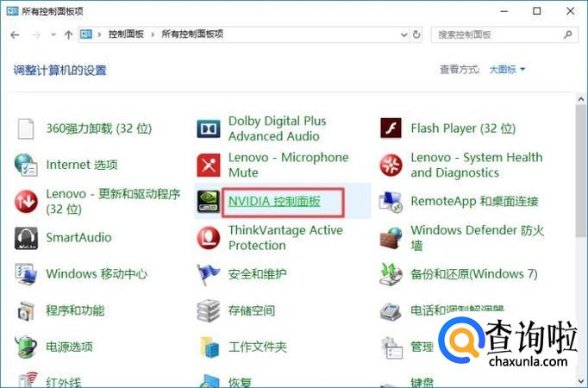This screenshot has width=588, height=388.
Task: Maximize the control panel window
Action: [537, 11]
